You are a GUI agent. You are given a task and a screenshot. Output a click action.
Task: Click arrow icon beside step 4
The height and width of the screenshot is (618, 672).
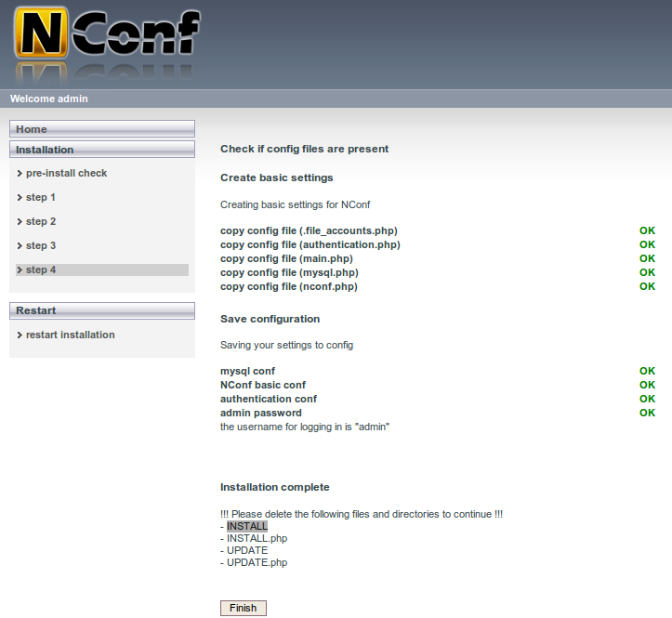(x=20, y=270)
